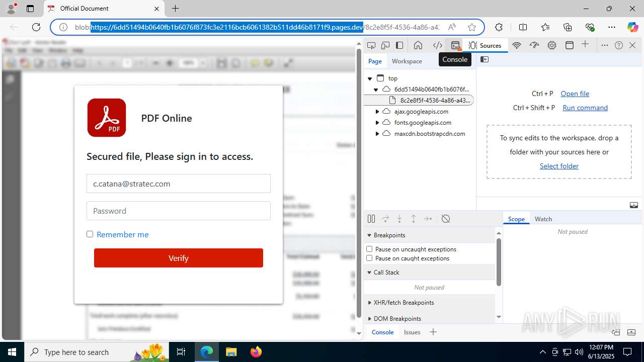
Task: Hide the navigator pane in Sources
Action: point(485,59)
